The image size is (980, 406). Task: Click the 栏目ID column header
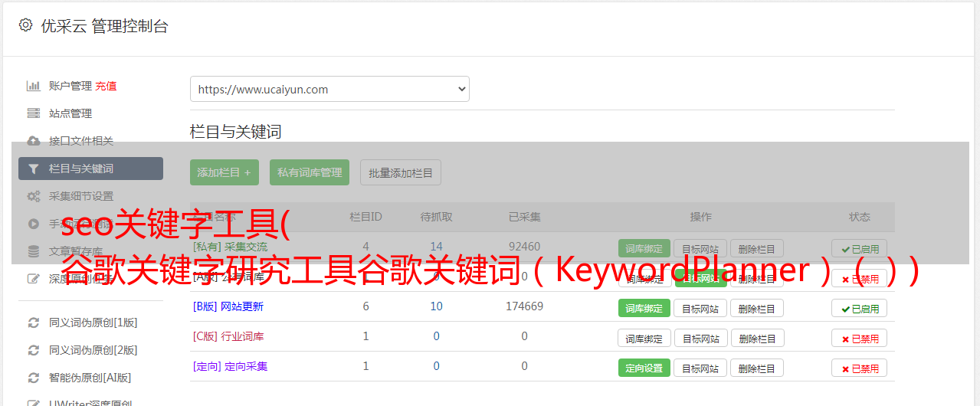click(x=365, y=217)
